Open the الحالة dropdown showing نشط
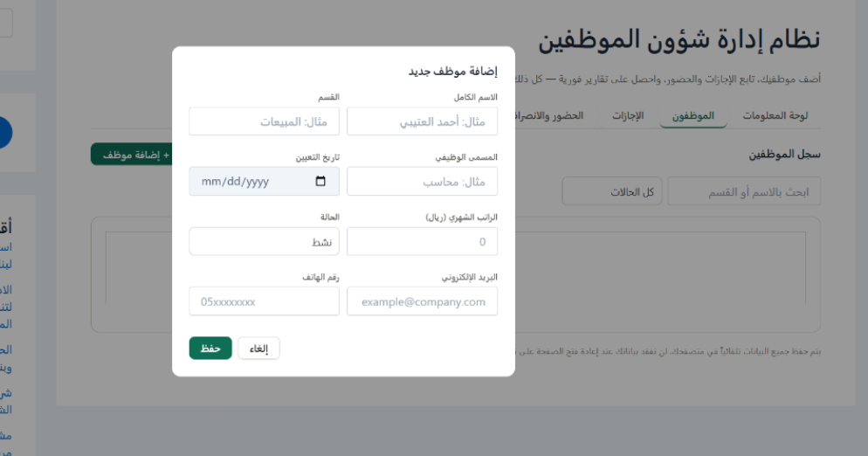The width and height of the screenshot is (868, 456). [x=264, y=241]
